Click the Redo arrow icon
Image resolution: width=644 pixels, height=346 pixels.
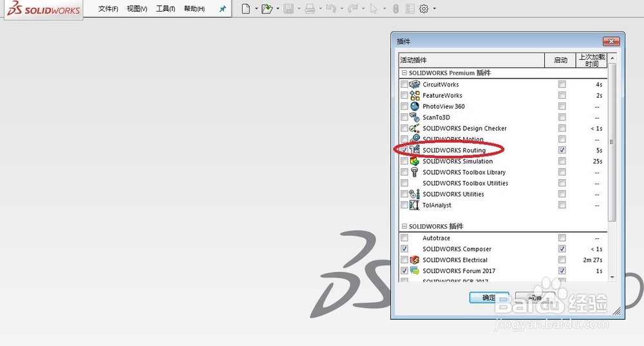coord(352,8)
